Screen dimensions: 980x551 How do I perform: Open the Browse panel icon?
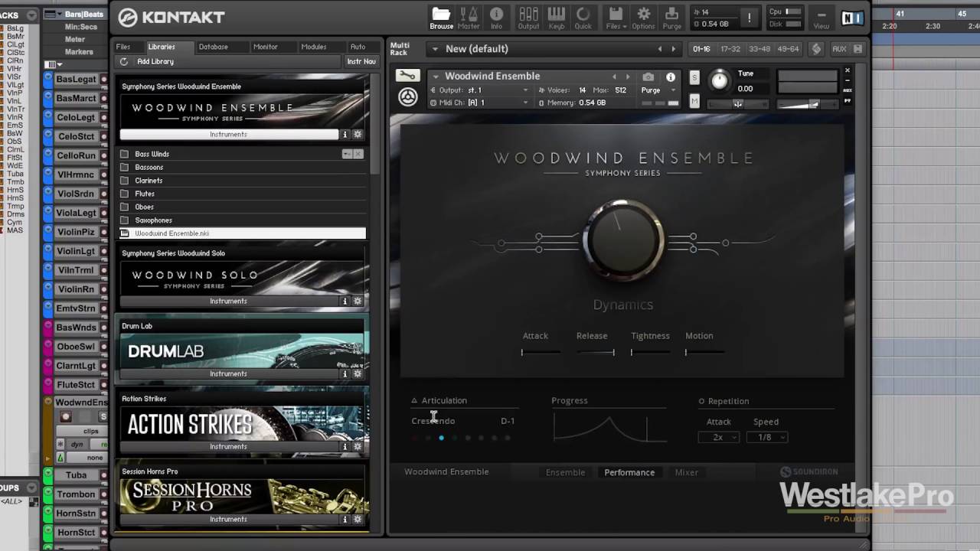pos(441,18)
